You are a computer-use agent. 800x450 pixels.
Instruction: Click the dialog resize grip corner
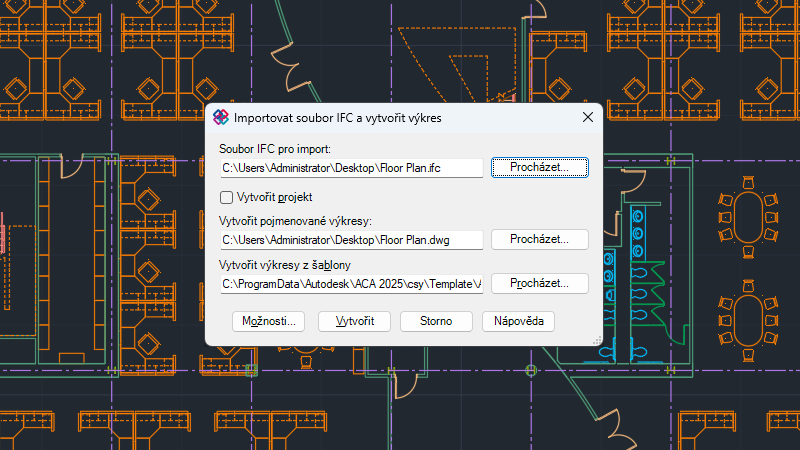(x=598, y=342)
